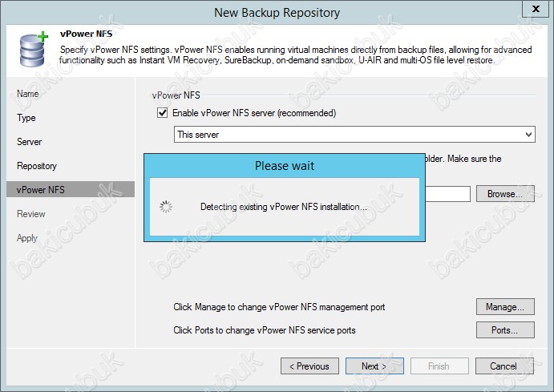Click the loading spinner in Please wait dialog
Screen dimensions: 554x392
(166, 207)
